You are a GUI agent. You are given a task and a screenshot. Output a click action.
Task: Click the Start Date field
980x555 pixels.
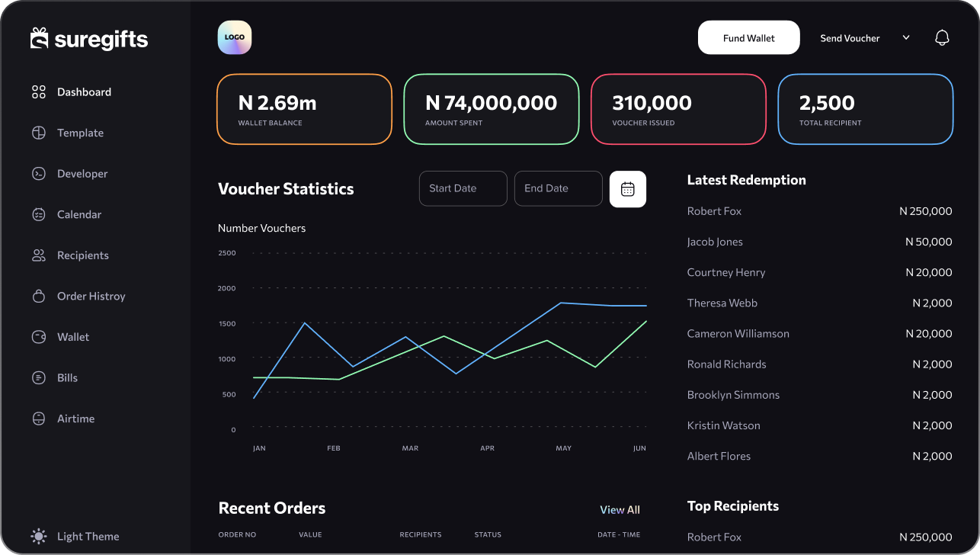(463, 188)
